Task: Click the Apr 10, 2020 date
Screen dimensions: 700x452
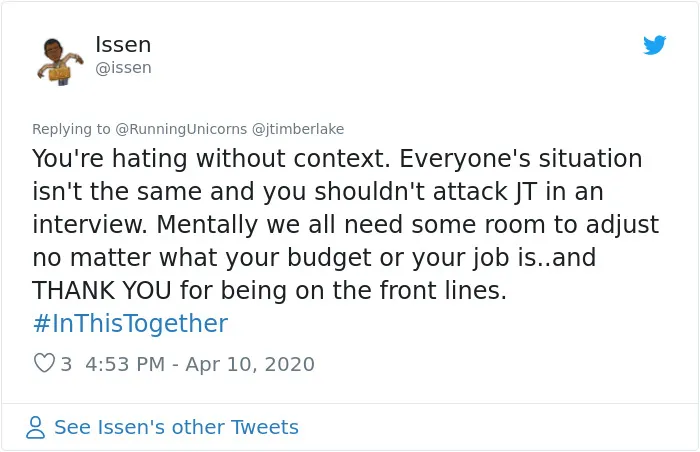Action: point(250,364)
